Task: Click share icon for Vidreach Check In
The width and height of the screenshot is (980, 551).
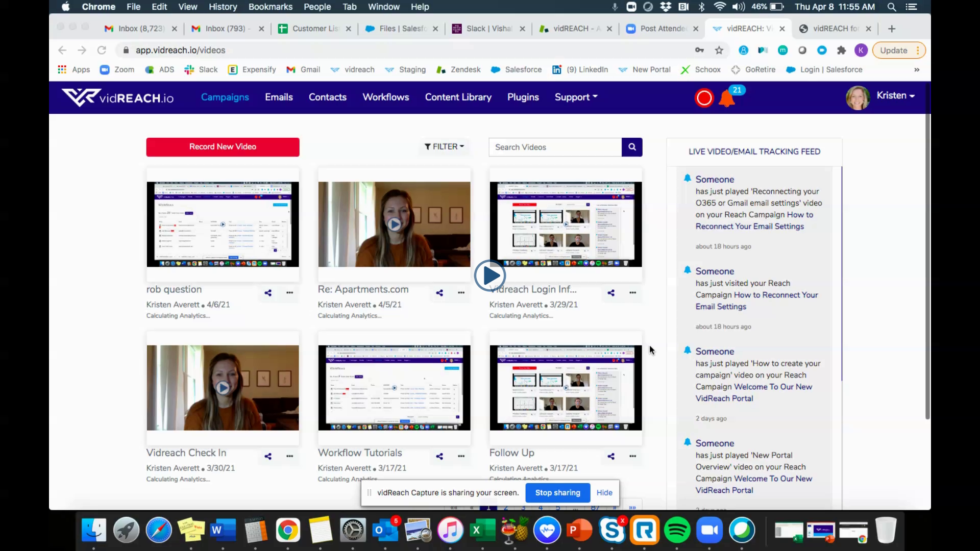Action: (268, 456)
